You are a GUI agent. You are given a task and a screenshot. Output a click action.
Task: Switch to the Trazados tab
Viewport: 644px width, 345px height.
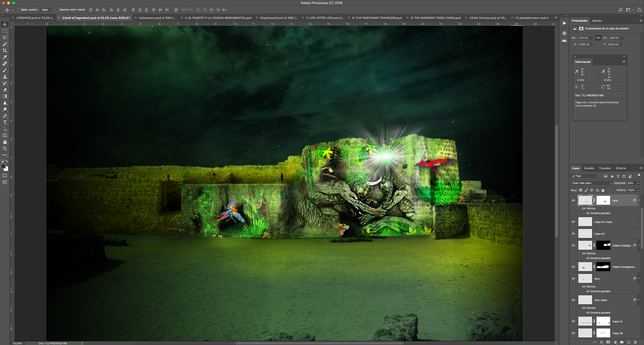point(605,168)
